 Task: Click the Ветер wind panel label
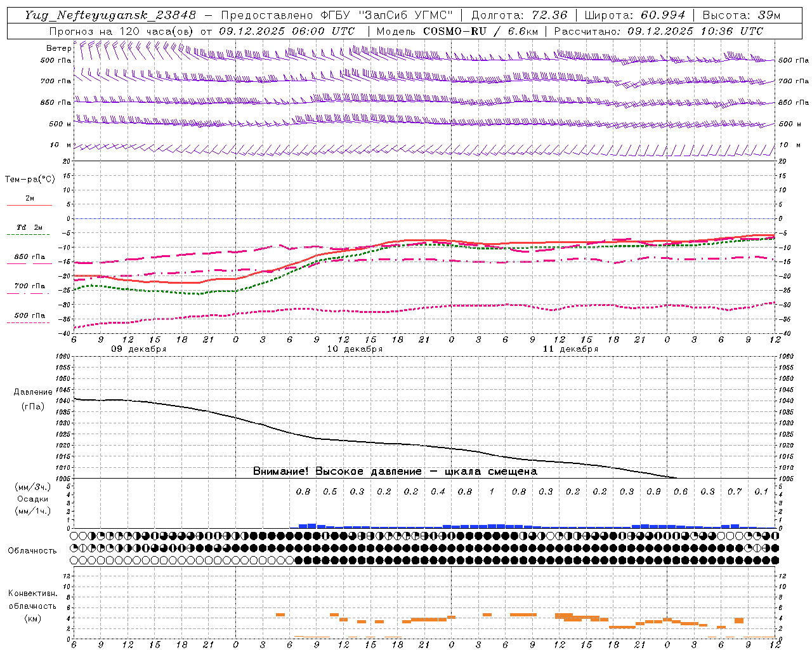[58, 48]
